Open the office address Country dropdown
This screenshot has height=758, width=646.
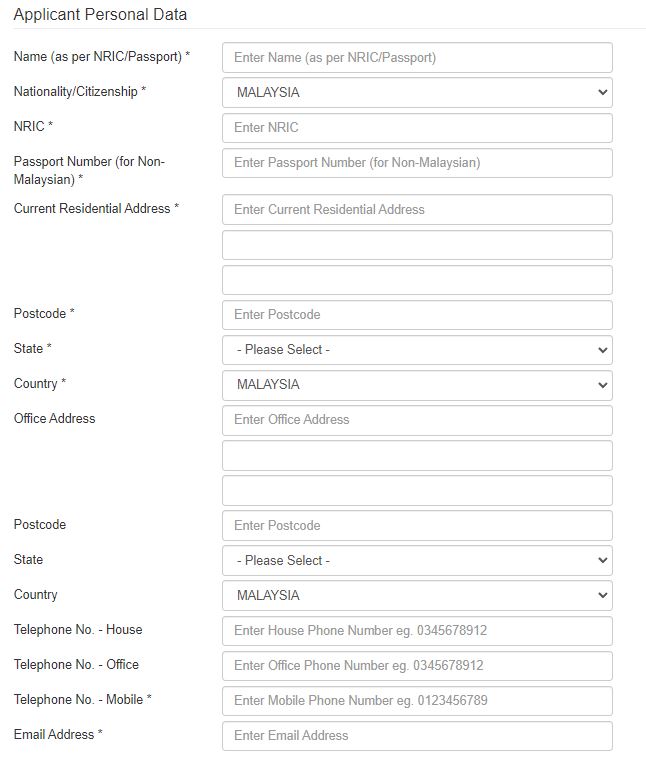click(416, 595)
